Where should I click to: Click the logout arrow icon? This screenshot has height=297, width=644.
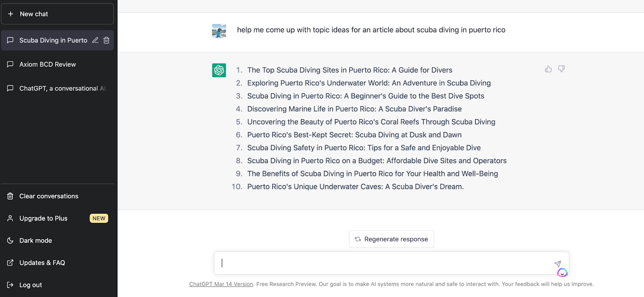(10, 285)
